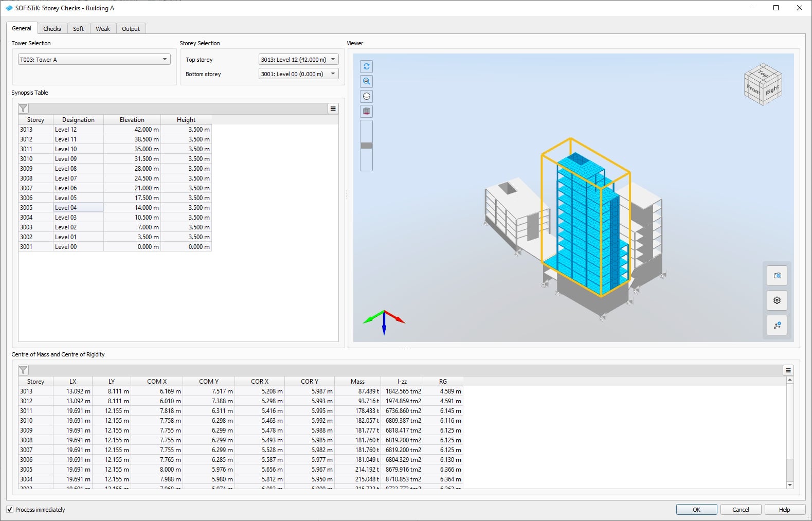Expand the Top storey dropdown
Image resolution: width=812 pixels, height=521 pixels.
pyautogui.click(x=298, y=60)
